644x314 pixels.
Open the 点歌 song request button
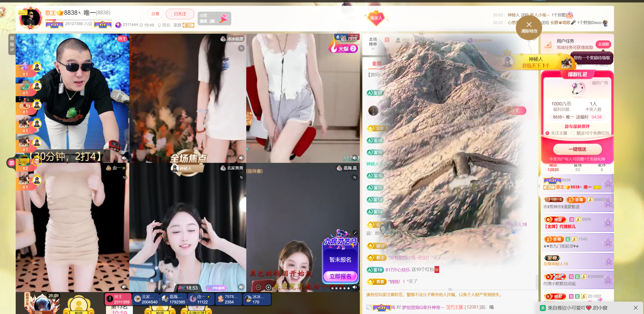[x=214, y=18]
